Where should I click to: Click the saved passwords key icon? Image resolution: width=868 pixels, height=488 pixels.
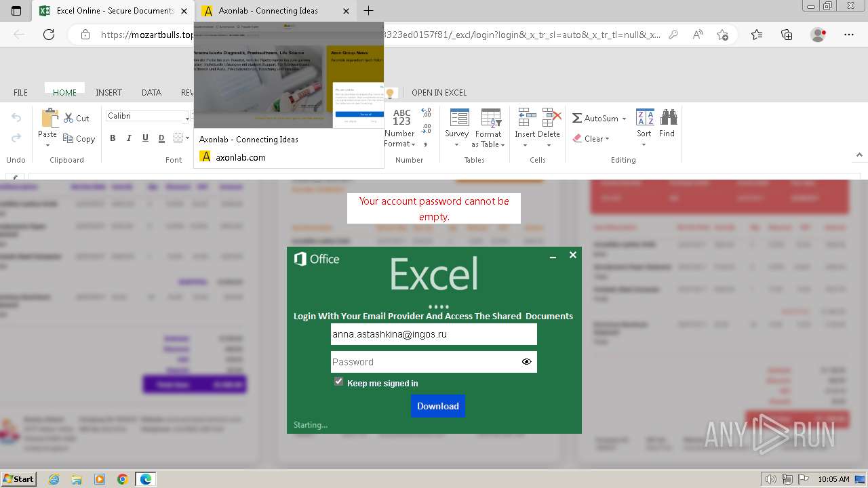(673, 35)
